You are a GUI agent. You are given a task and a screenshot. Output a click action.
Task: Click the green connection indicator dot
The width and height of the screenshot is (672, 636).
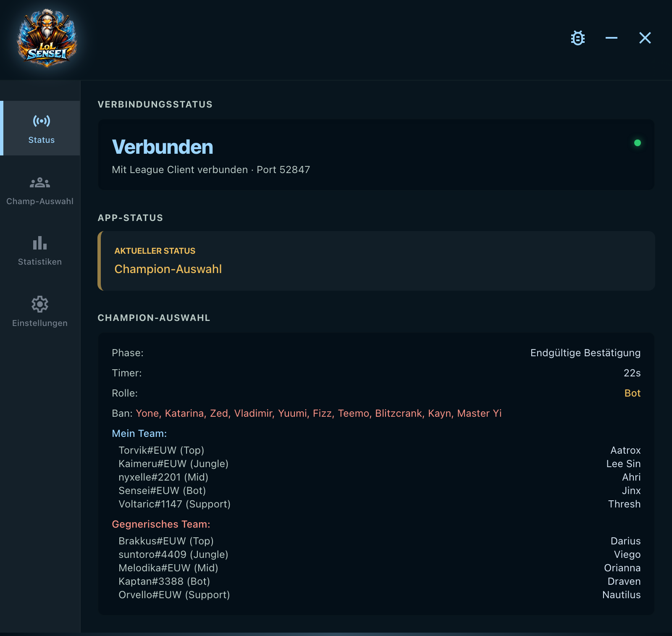[637, 143]
